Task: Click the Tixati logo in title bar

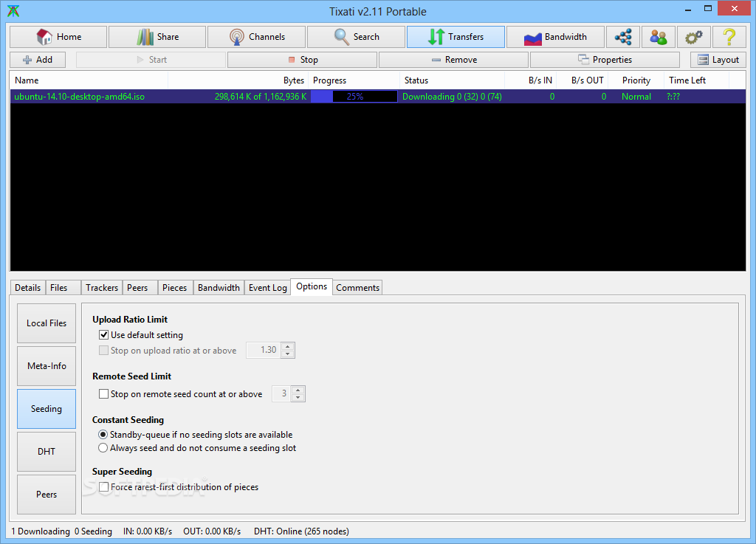Action: [13, 11]
